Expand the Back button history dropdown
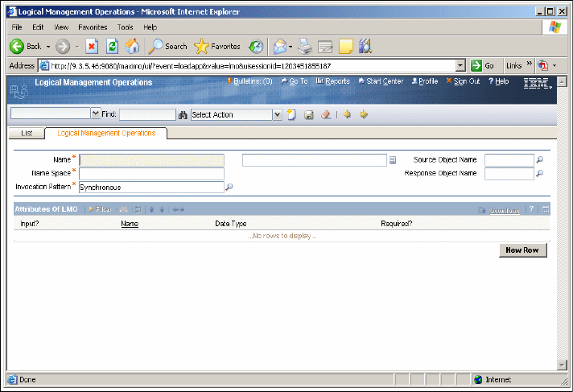The image size is (573, 392). click(x=48, y=47)
